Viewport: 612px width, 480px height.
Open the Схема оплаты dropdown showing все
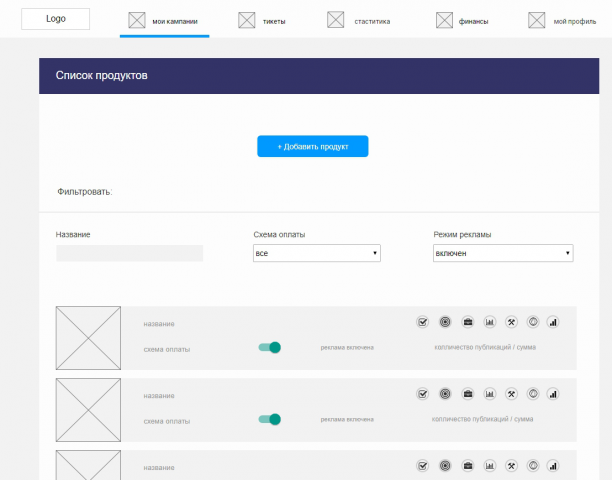[317, 253]
